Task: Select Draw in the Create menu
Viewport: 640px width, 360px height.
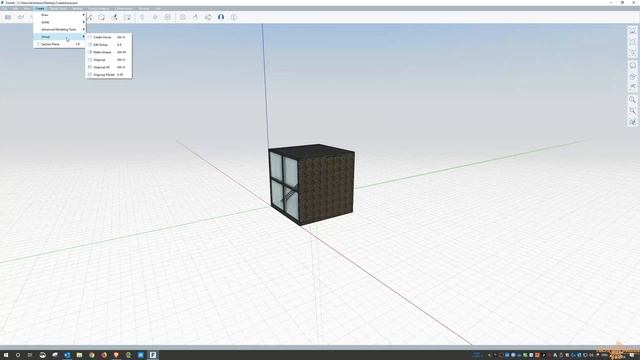Action: pyautogui.click(x=60, y=15)
